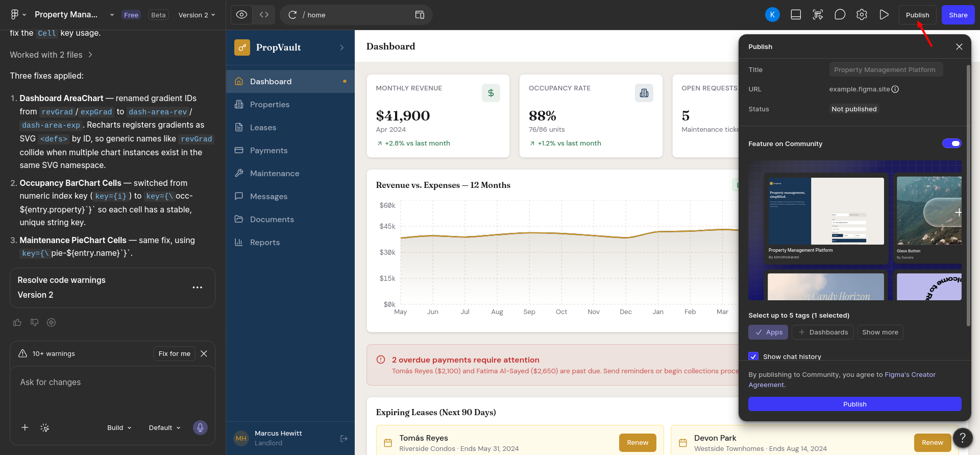
Task: Open the comments bubble icon
Action: [x=840, y=15]
